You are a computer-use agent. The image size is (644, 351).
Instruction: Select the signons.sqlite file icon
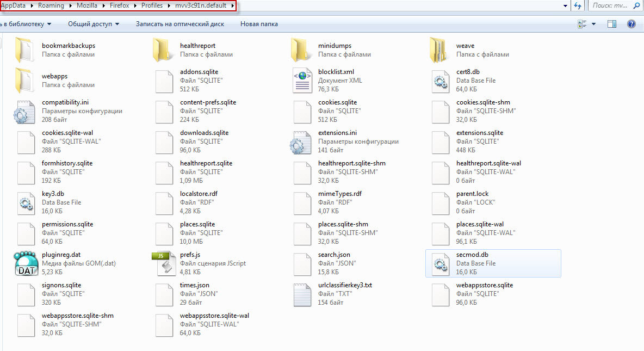click(26, 294)
